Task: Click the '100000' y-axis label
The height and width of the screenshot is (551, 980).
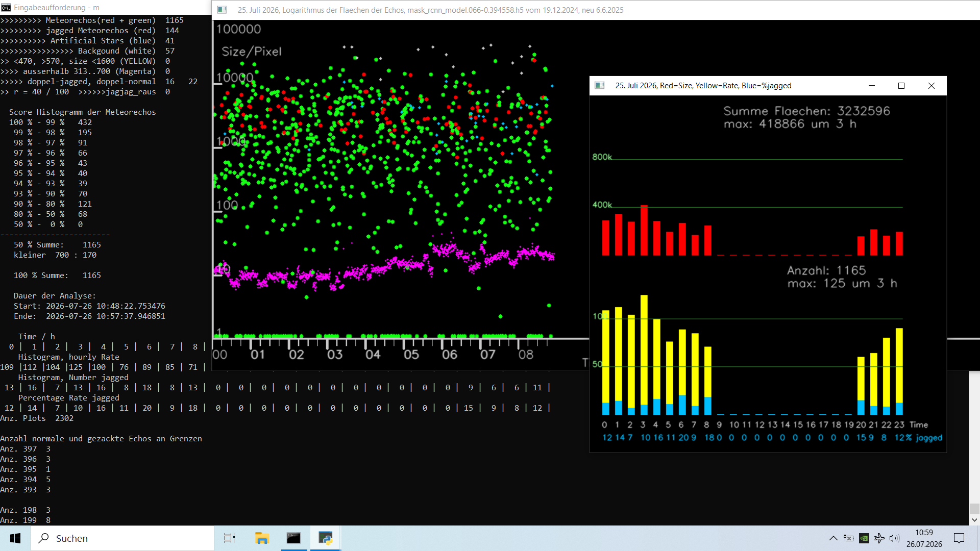Action: tap(238, 29)
